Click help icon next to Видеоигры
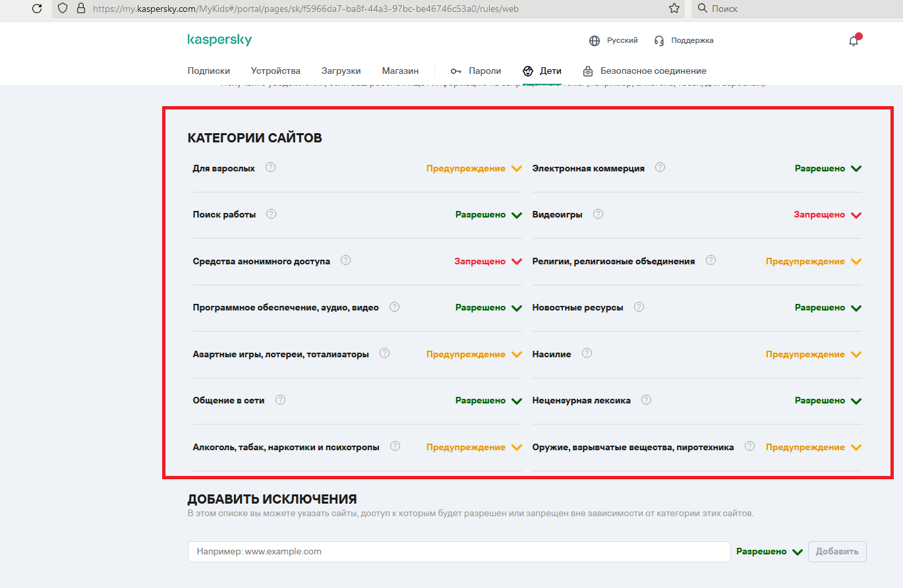The width and height of the screenshot is (903, 588). point(598,214)
